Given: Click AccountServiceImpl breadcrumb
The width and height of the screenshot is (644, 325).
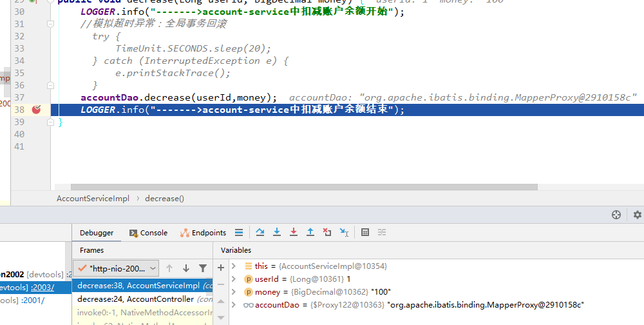Looking at the screenshot, I should click(x=93, y=199).
